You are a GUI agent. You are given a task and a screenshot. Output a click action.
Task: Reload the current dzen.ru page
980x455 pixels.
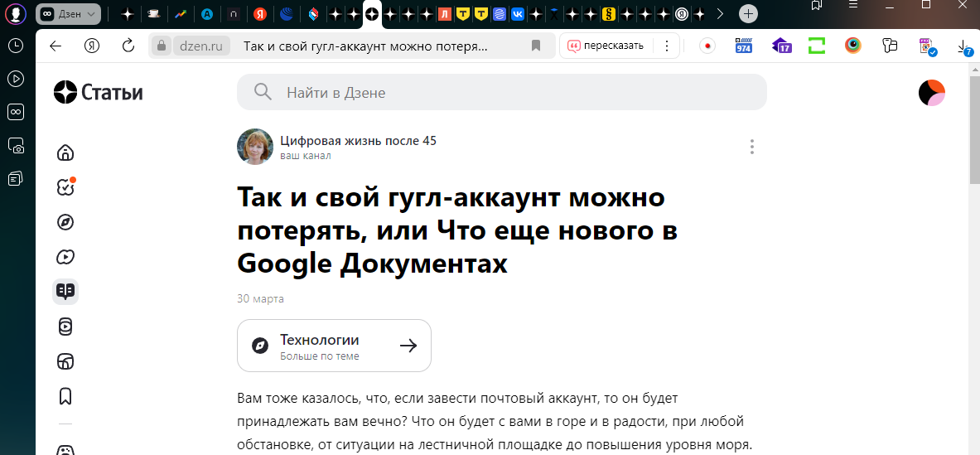click(128, 46)
